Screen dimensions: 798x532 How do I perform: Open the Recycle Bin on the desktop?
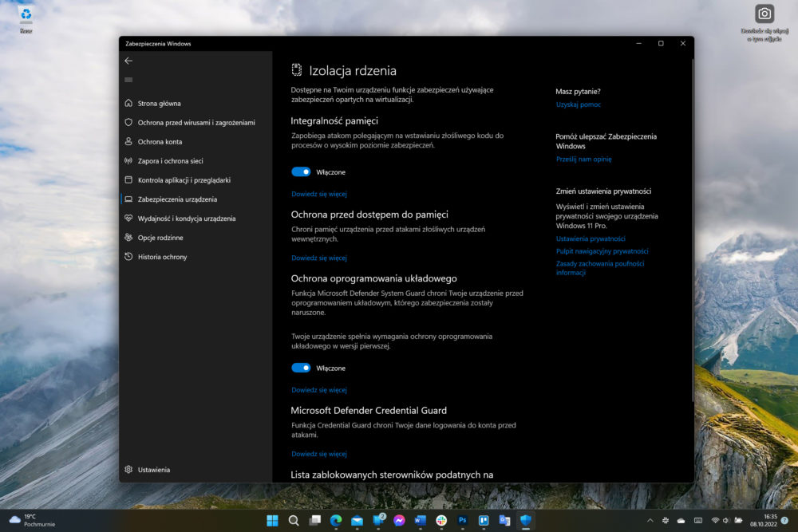26,18
